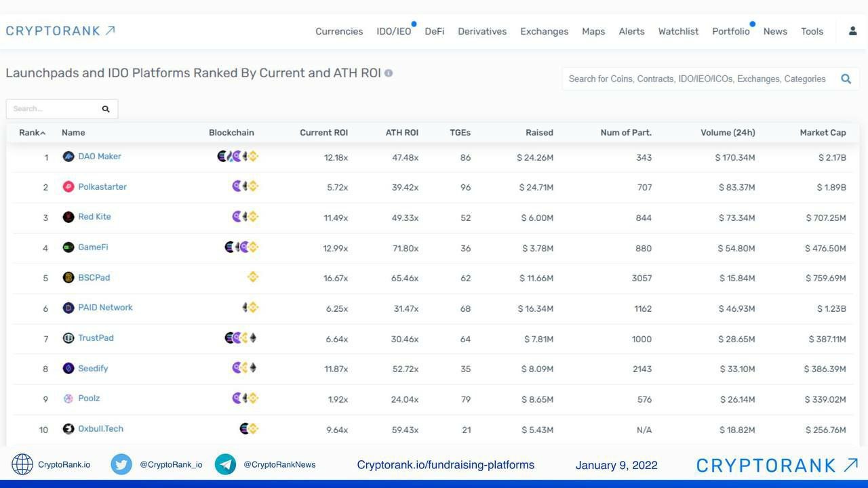Image resolution: width=868 pixels, height=488 pixels.
Task: Click the Blockchain column header
Action: pos(231,133)
